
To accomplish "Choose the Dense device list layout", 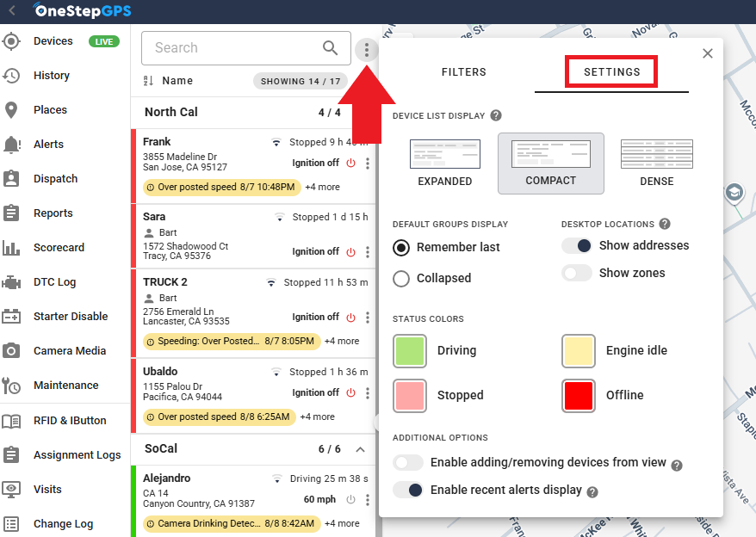I will coord(656,164).
